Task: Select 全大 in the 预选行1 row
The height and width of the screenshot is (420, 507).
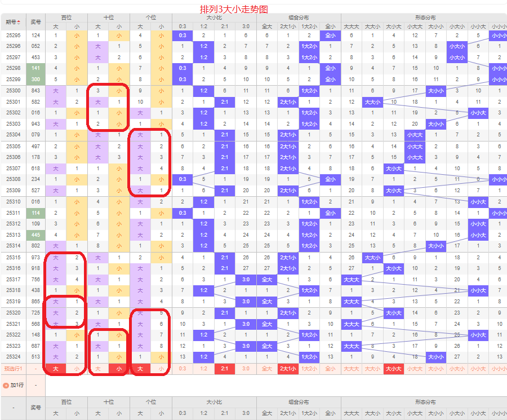Action: [267, 369]
